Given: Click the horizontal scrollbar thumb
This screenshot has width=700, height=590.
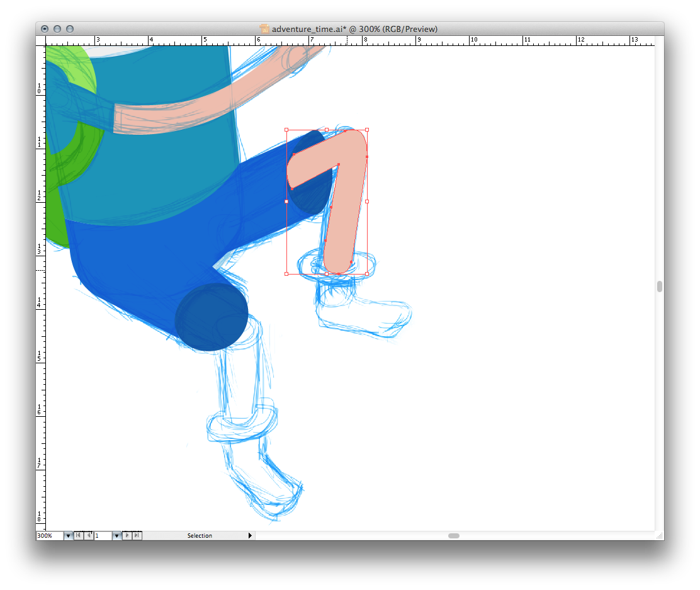Looking at the screenshot, I should tap(453, 536).
